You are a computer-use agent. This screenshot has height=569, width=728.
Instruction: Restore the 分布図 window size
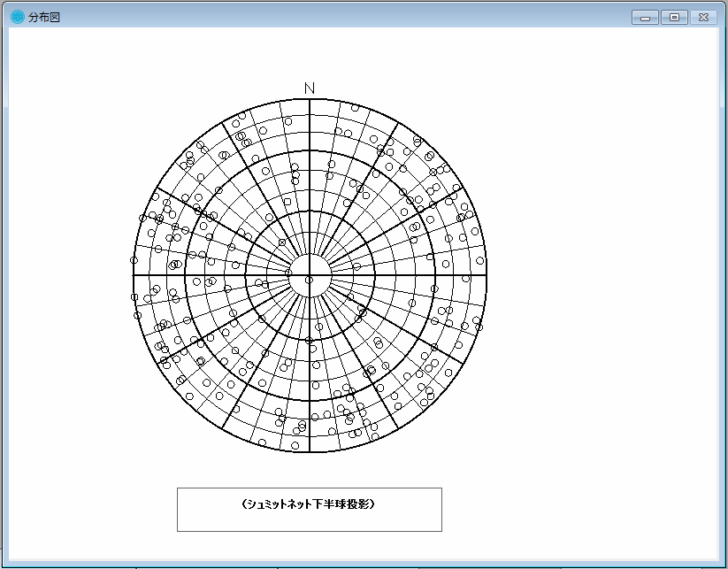coord(674,17)
